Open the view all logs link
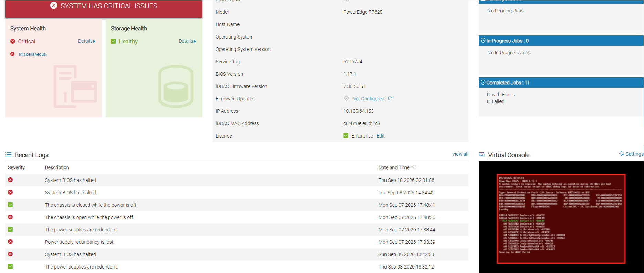644x273 pixels. (460, 154)
